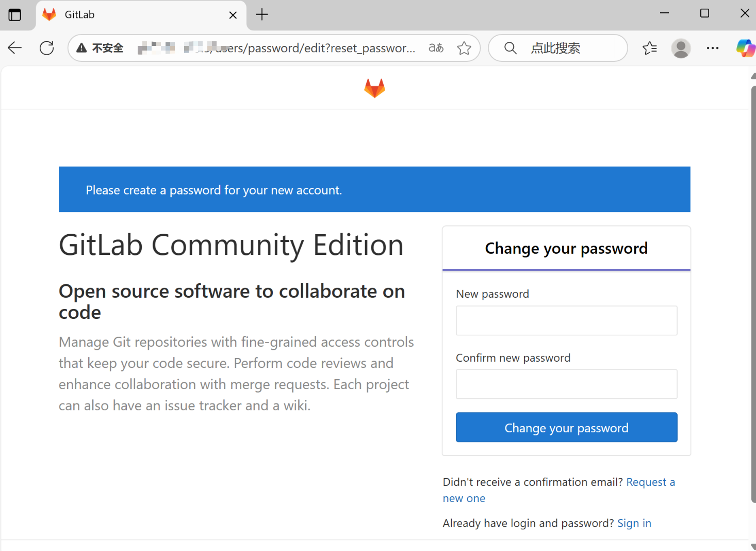Image resolution: width=756 pixels, height=551 pixels.
Task: Go back with the browser back arrow
Action: (x=15, y=48)
